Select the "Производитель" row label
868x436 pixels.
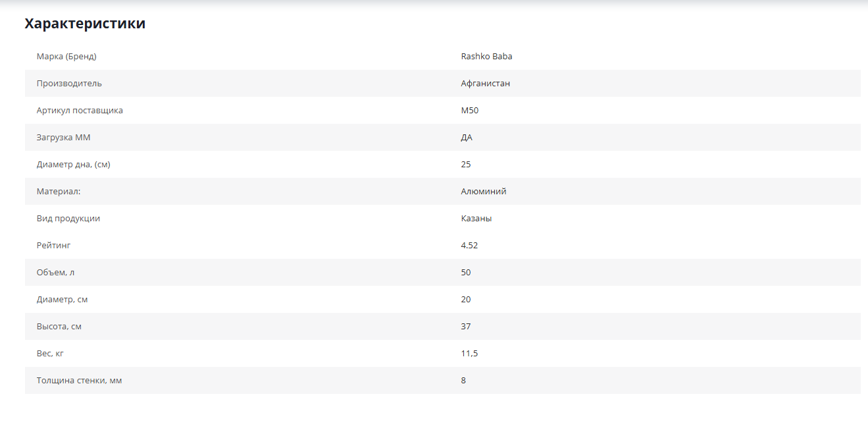[69, 84]
